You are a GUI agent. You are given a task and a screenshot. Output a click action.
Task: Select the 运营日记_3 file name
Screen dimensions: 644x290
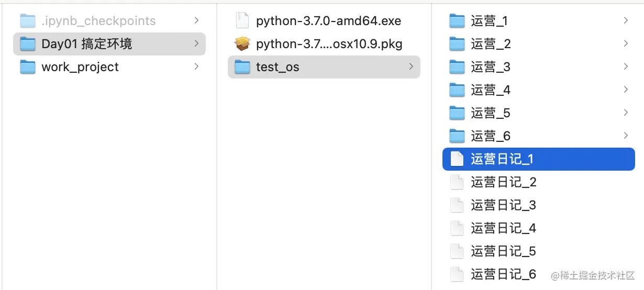pyautogui.click(x=504, y=205)
